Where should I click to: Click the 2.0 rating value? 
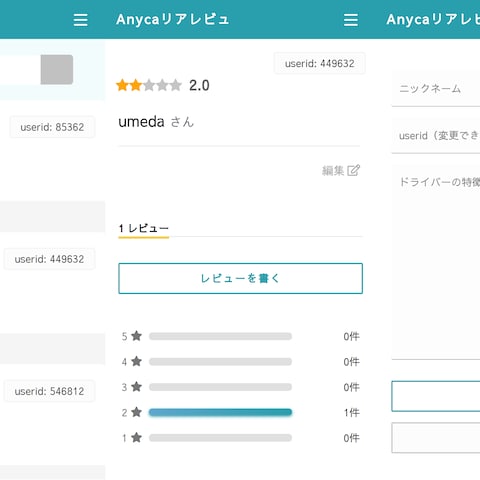199,86
